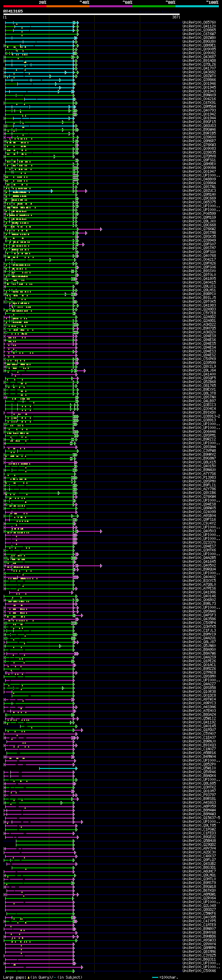This screenshot has width=222, height=980.
Task: Select UniRef100_B9IAD8 hit
Action: tap(199, 61)
